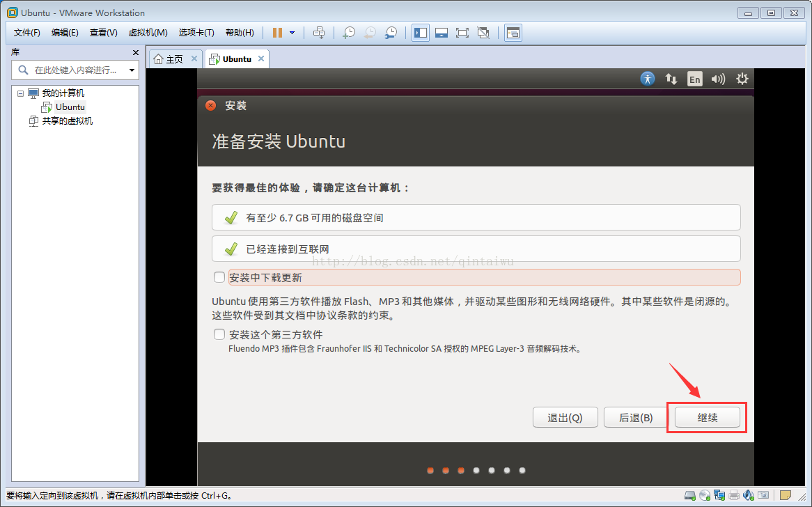812x507 pixels.
Task: Select 我的计算机 in the library tree
Action: [63, 93]
